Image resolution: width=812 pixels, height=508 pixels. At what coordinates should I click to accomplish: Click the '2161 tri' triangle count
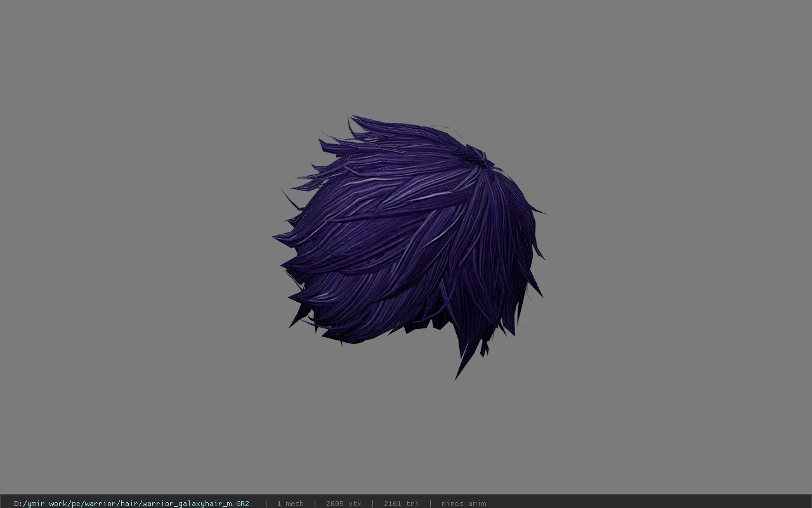(x=401, y=504)
